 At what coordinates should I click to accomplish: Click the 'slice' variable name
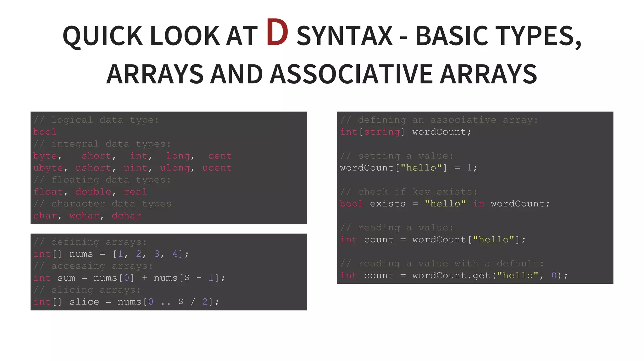[84, 302]
